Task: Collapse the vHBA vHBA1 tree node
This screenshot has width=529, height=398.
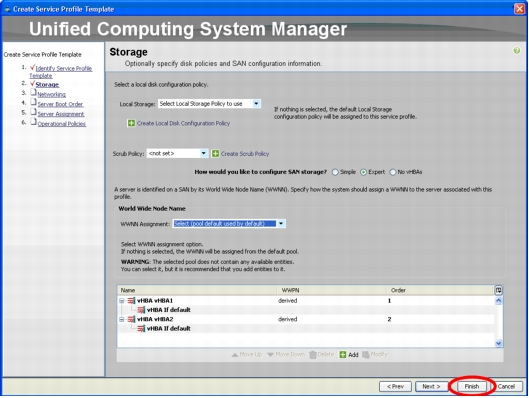Action: tap(121, 301)
